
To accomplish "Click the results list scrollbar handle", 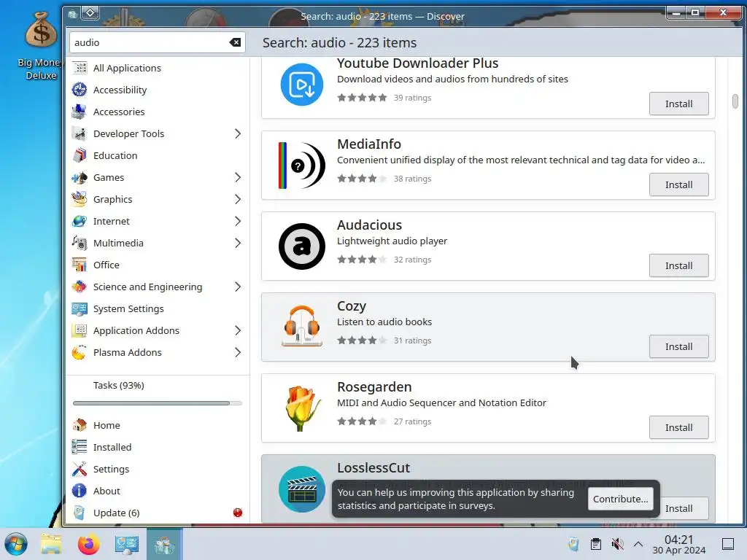I will 735,101.
